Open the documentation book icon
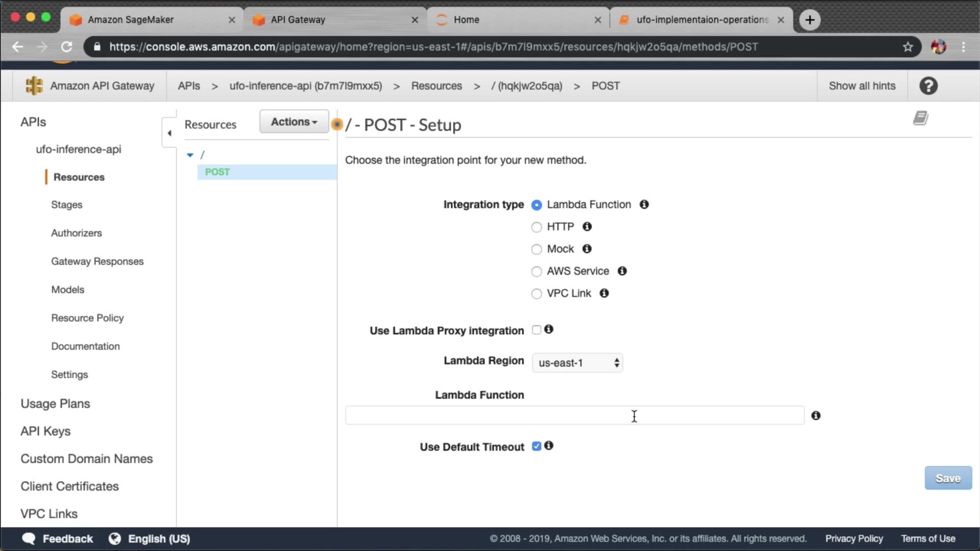 pyautogui.click(x=920, y=118)
